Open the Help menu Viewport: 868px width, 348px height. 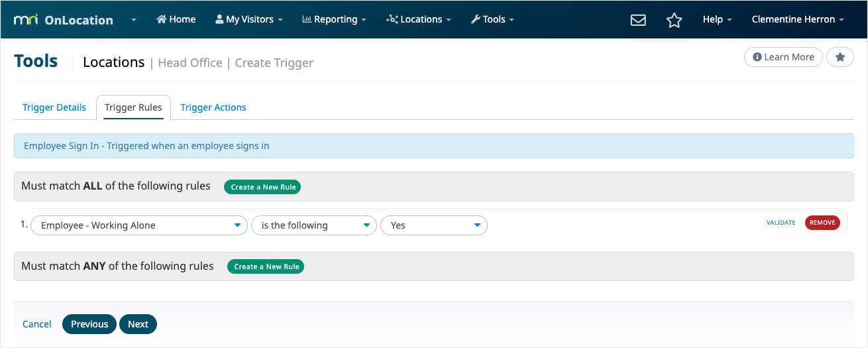[x=717, y=19]
